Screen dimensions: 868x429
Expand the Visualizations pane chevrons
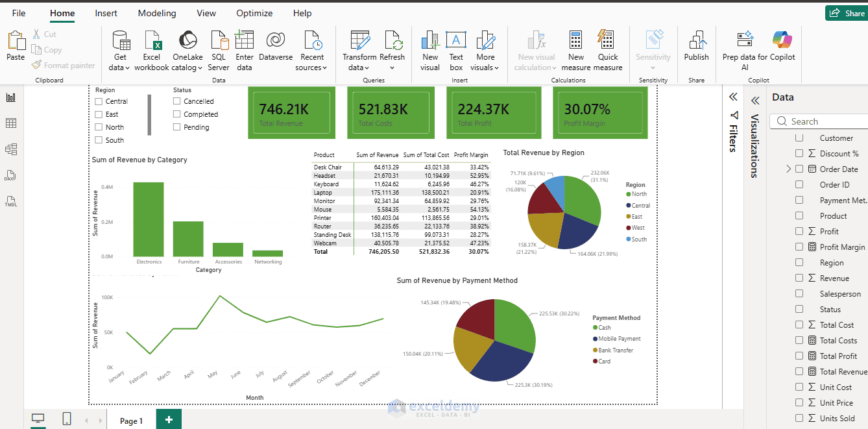(755, 101)
